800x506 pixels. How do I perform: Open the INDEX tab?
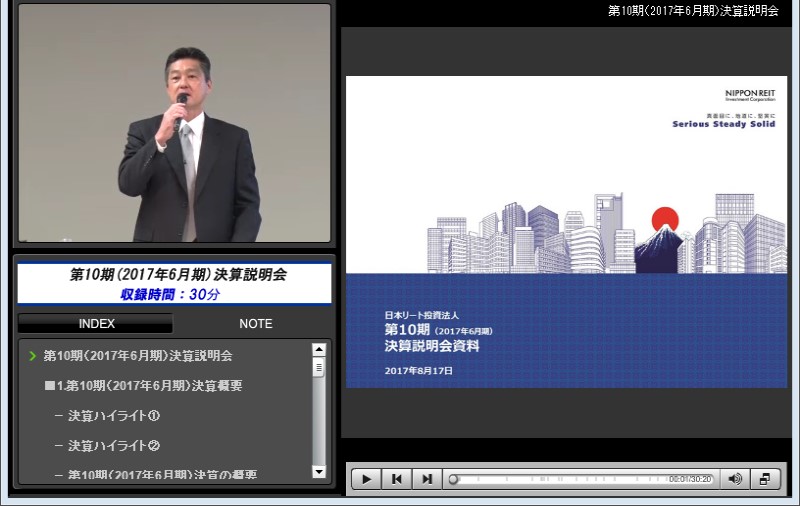point(96,323)
